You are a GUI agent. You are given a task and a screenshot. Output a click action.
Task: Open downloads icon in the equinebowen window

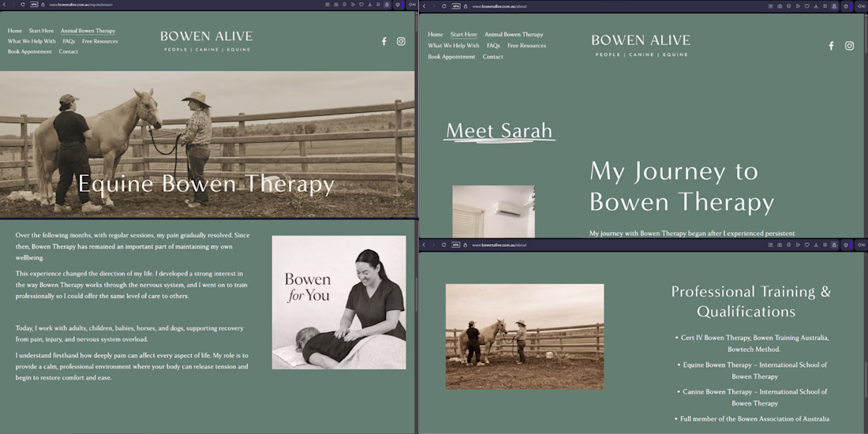[x=370, y=5]
